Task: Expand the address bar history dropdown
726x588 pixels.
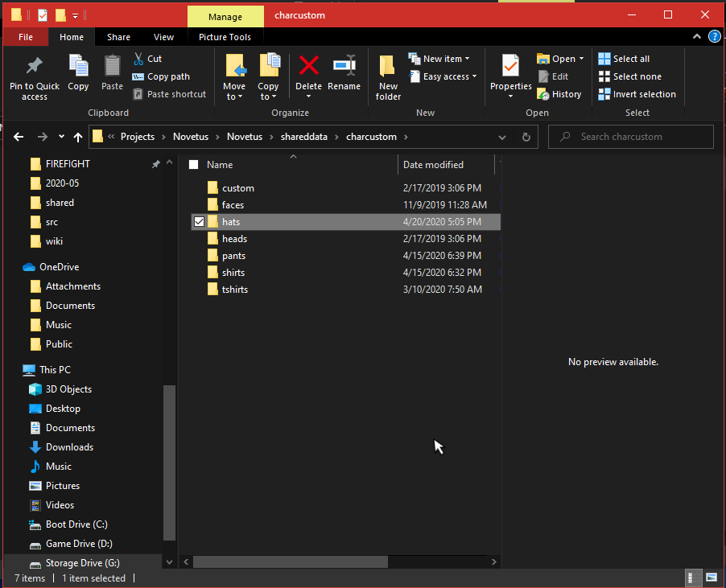Action: (x=502, y=137)
